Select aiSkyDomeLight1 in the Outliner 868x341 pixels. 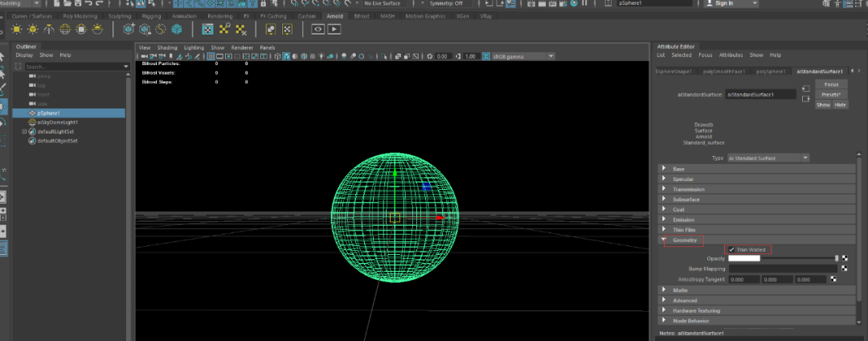pos(55,122)
